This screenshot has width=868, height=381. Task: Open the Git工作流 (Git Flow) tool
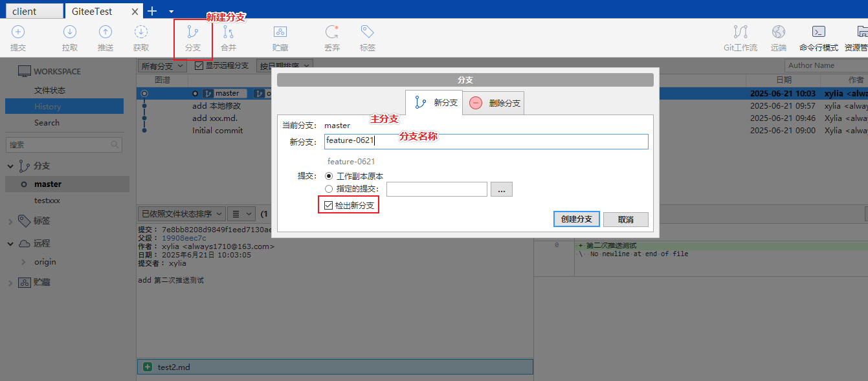point(740,38)
